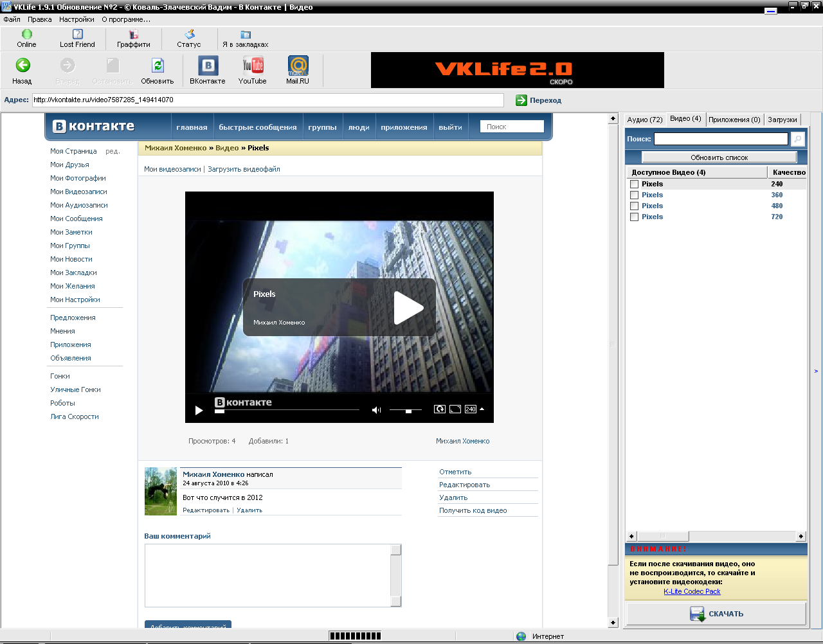Click the commenter avatar thumbnail

[x=161, y=491]
